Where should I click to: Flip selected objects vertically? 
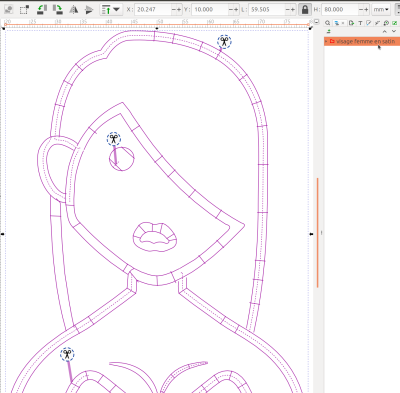tap(89, 10)
